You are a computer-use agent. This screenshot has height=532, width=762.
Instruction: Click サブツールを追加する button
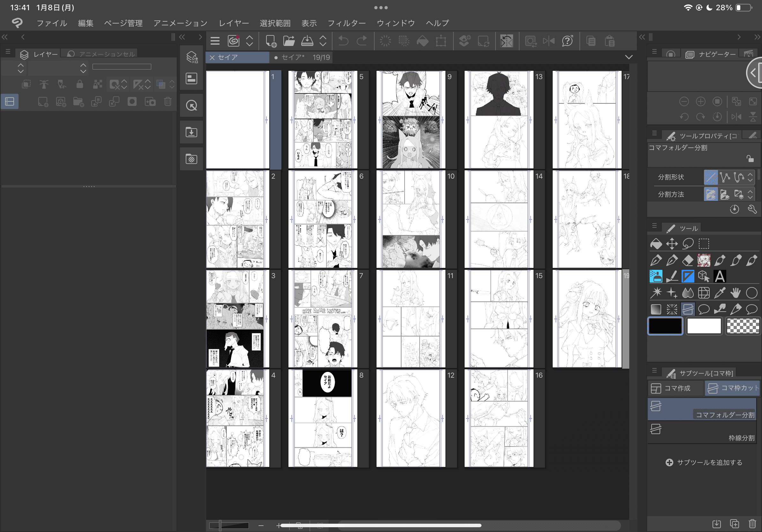pos(704,462)
